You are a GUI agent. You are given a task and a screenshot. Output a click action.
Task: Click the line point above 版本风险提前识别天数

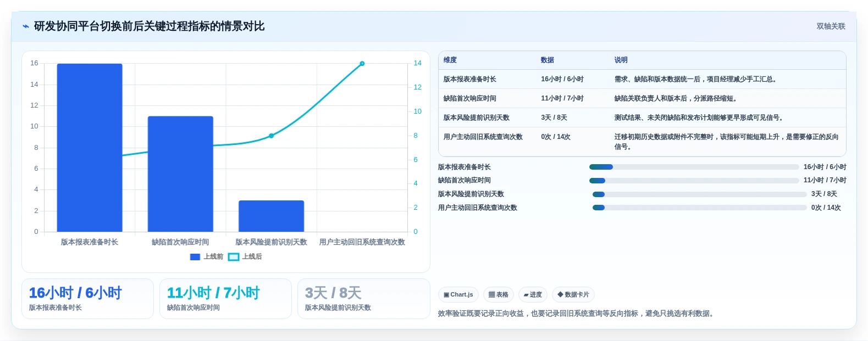pos(271,136)
